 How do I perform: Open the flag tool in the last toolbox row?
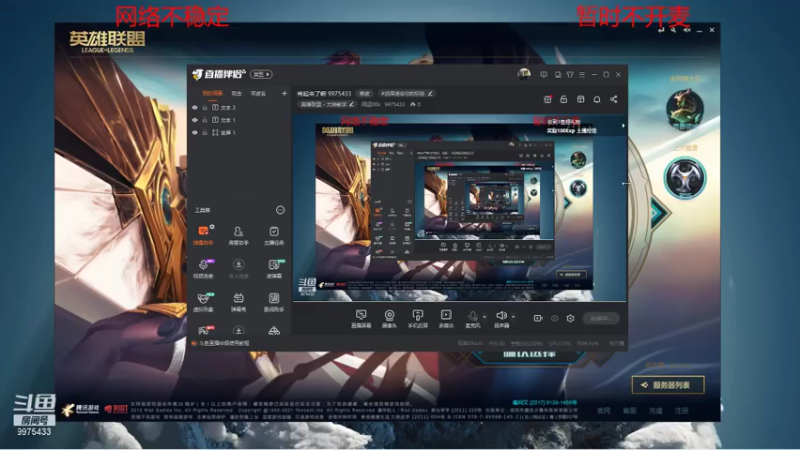tap(204, 330)
